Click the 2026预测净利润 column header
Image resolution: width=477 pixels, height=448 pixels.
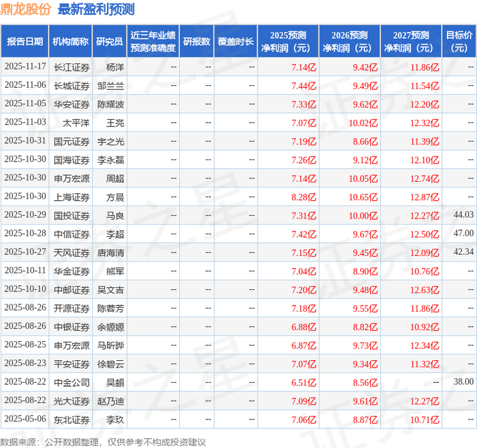pyautogui.click(x=350, y=42)
